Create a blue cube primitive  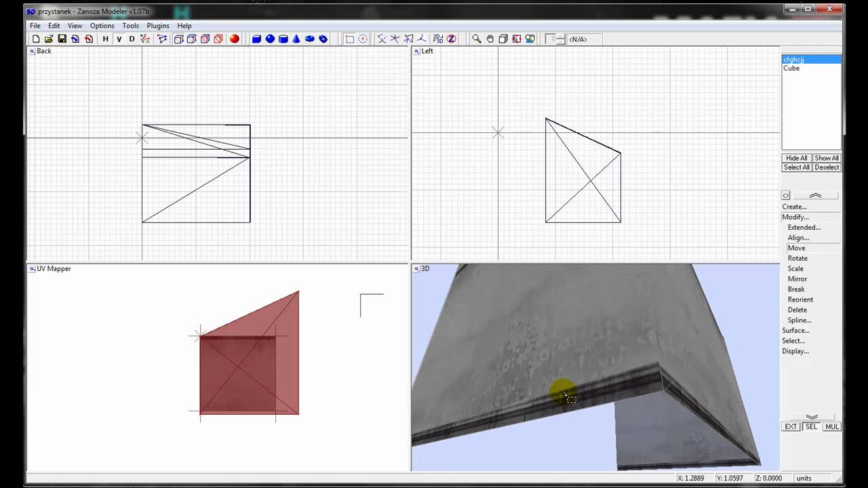[x=257, y=39]
